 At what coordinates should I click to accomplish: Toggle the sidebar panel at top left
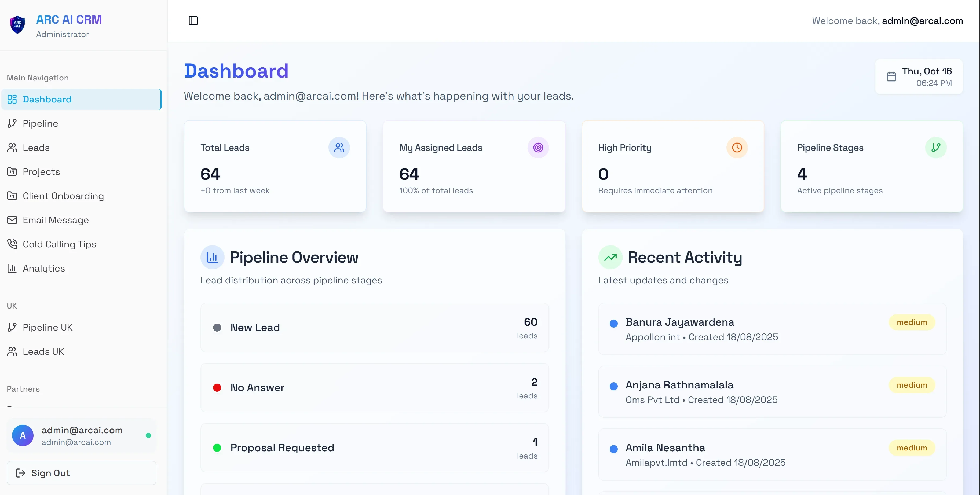coord(193,21)
